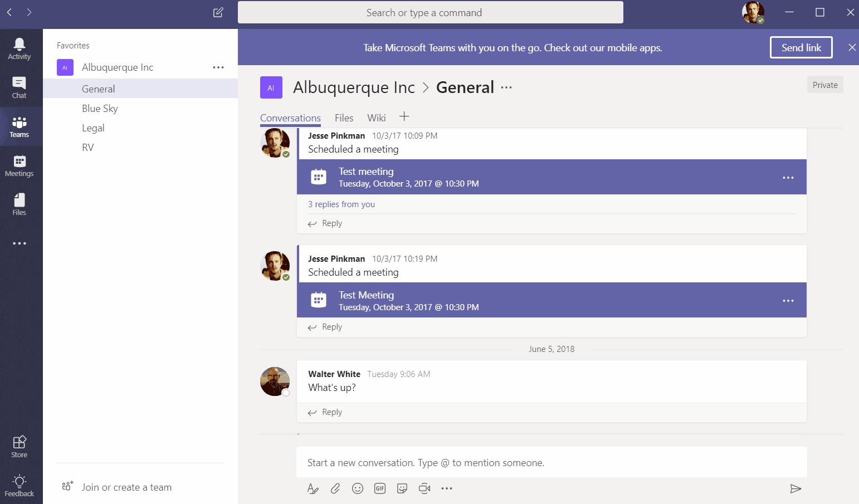Viewport: 859px width, 504px height.
Task: Click the new conversation message box
Action: (x=551, y=462)
